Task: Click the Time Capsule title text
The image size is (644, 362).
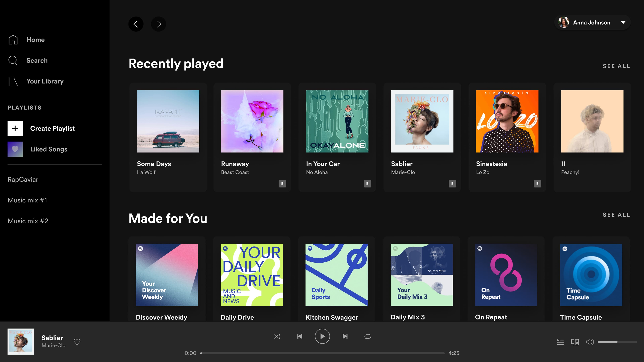Action: click(581, 317)
